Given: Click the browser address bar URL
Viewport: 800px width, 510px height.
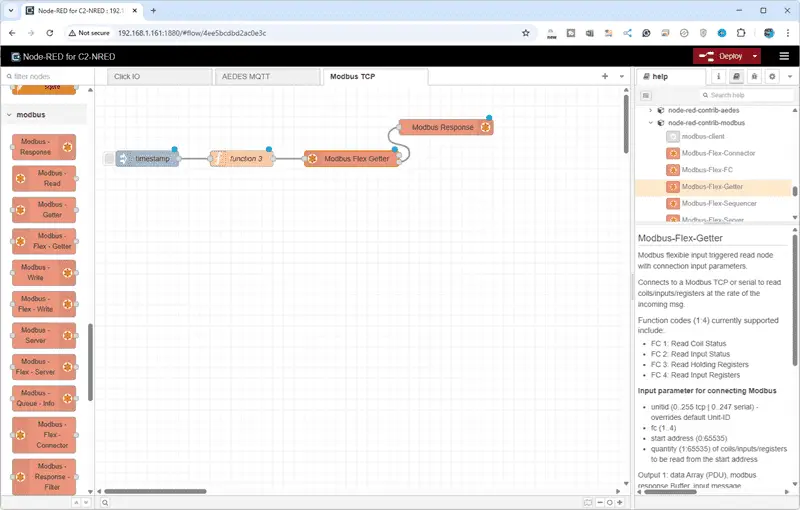Looking at the screenshot, I should click(192, 33).
